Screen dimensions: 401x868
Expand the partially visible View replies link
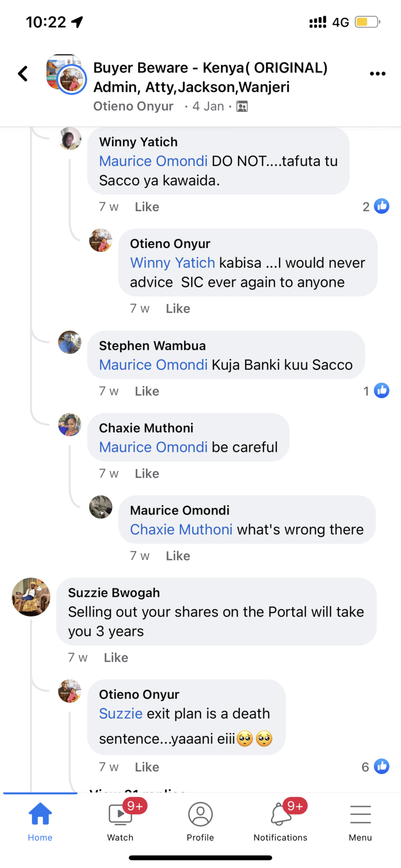point(137,789)
